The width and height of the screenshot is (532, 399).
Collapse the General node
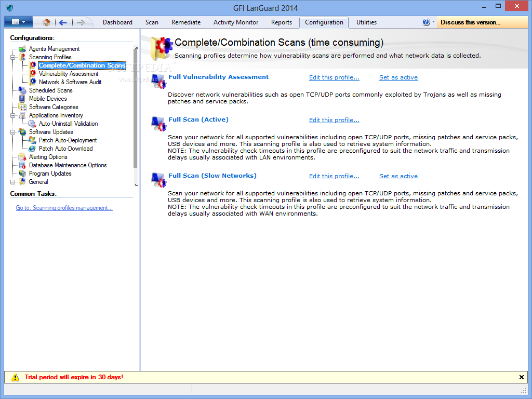pyautogui.click(x=12, y=182)
